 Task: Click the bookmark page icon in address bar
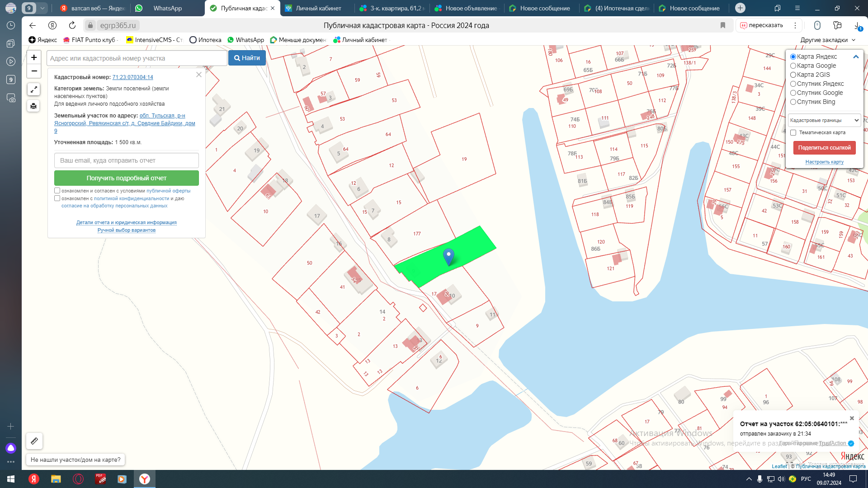pos(723,25)
